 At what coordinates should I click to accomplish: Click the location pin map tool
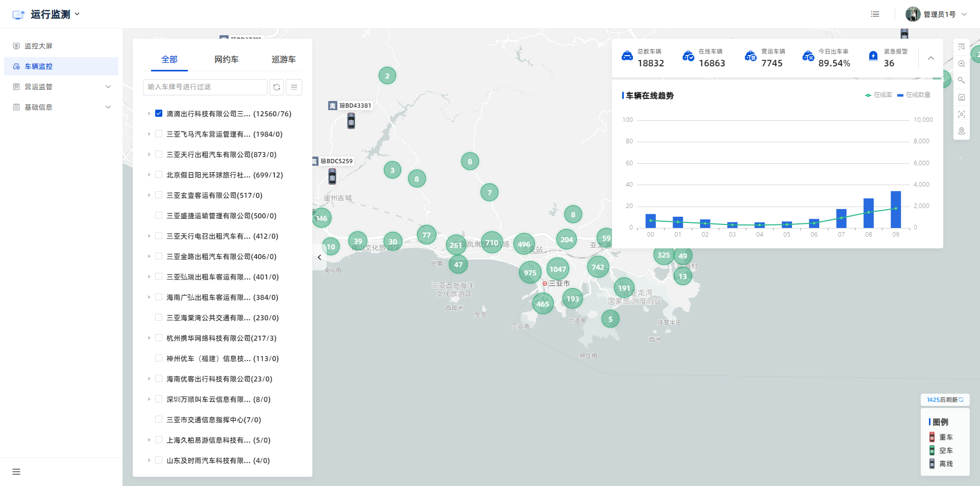(x=961, y=131)
